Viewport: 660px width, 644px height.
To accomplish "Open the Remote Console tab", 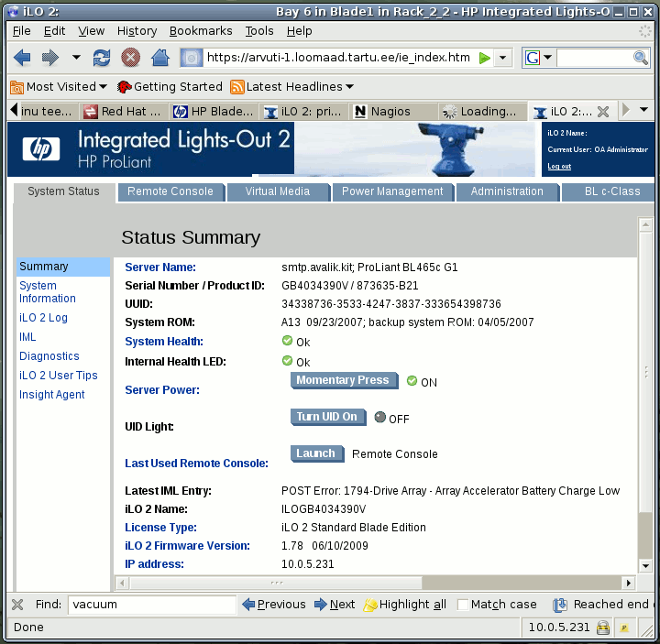I will coord(170,191).
